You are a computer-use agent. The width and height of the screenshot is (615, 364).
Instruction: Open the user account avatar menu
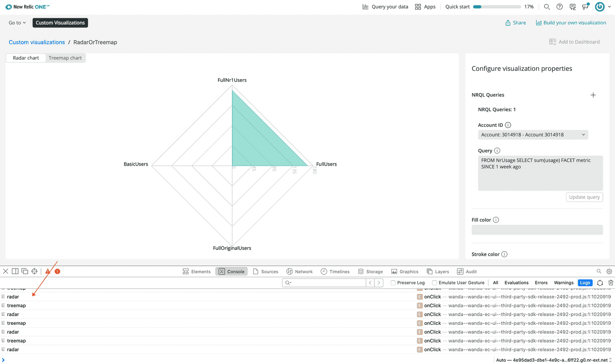click(602, 7)
